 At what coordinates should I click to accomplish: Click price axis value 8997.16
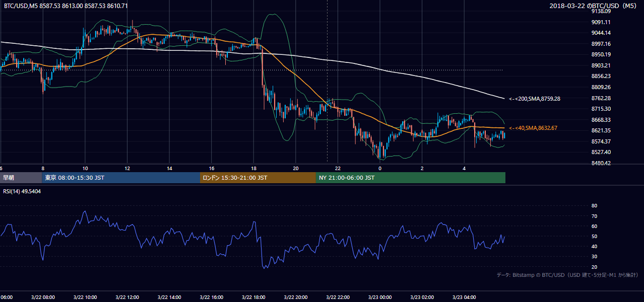[x=600, y=44]
